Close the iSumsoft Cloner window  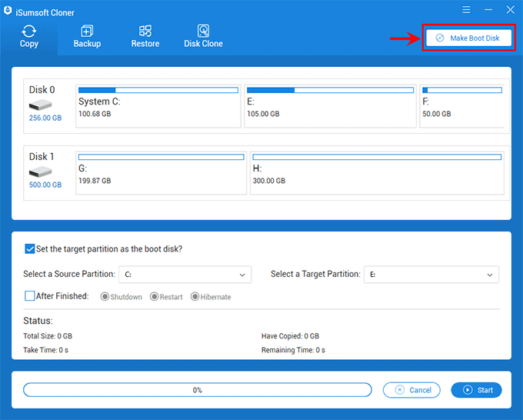511,10
